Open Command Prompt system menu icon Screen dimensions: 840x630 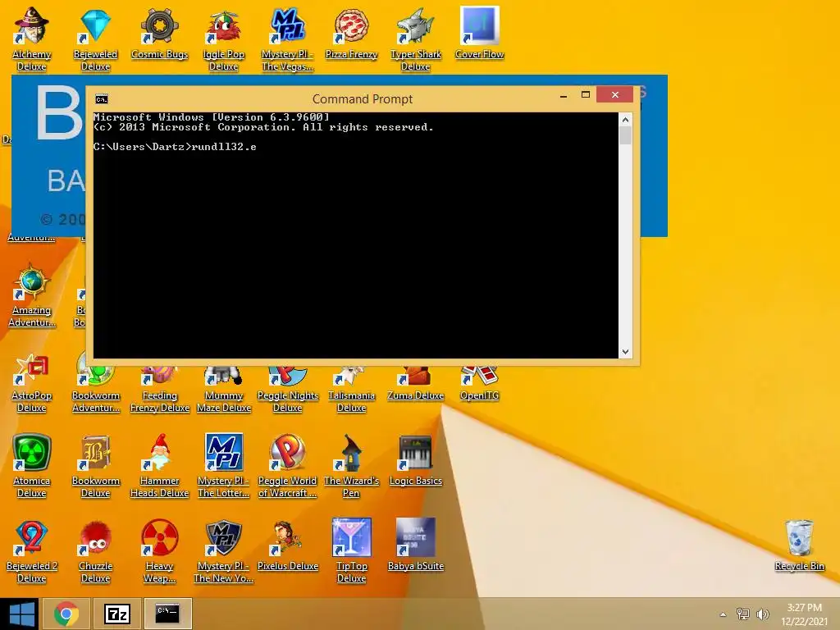(101, 99)
